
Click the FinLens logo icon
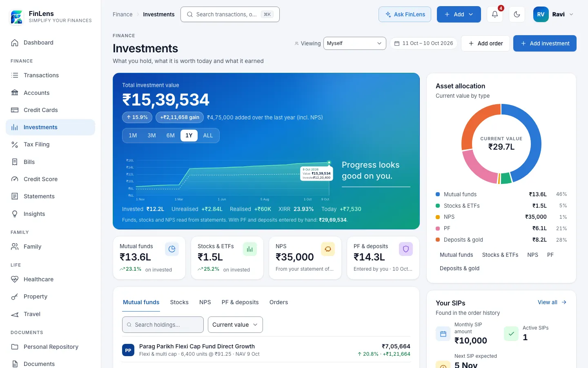point(17,17)
